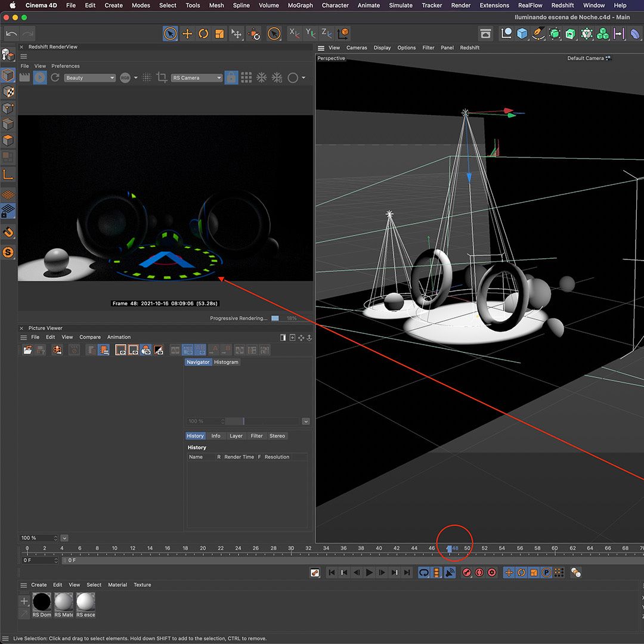Click the clapperboard render icon in RenderView

(24, 77)
